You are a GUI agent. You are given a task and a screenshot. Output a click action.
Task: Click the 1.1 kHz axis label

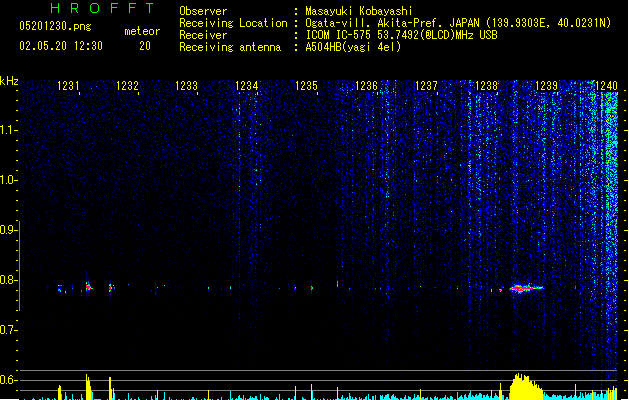tap(8, 130)
